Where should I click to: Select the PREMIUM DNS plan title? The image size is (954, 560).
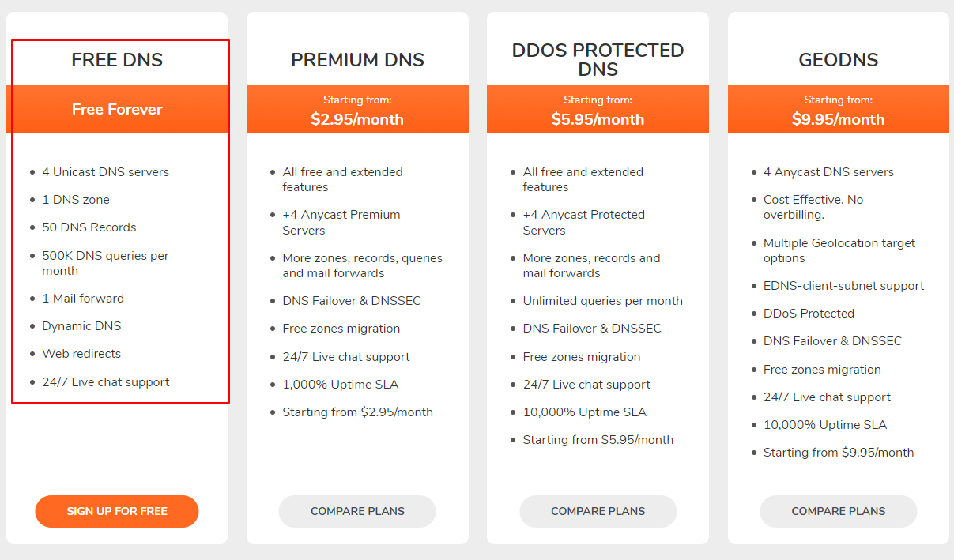click(x=357, y=60)
